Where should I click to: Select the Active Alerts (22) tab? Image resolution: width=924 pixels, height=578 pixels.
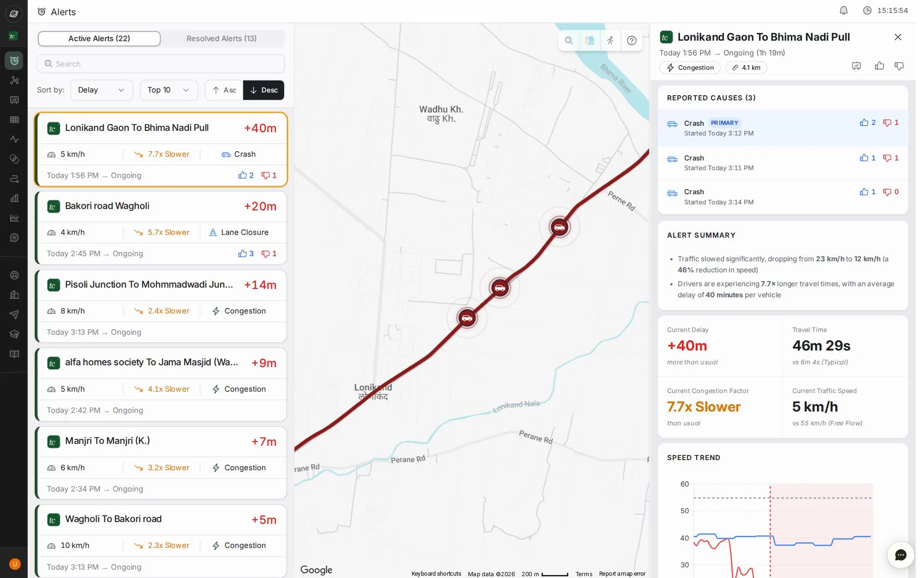pos(99,39)
